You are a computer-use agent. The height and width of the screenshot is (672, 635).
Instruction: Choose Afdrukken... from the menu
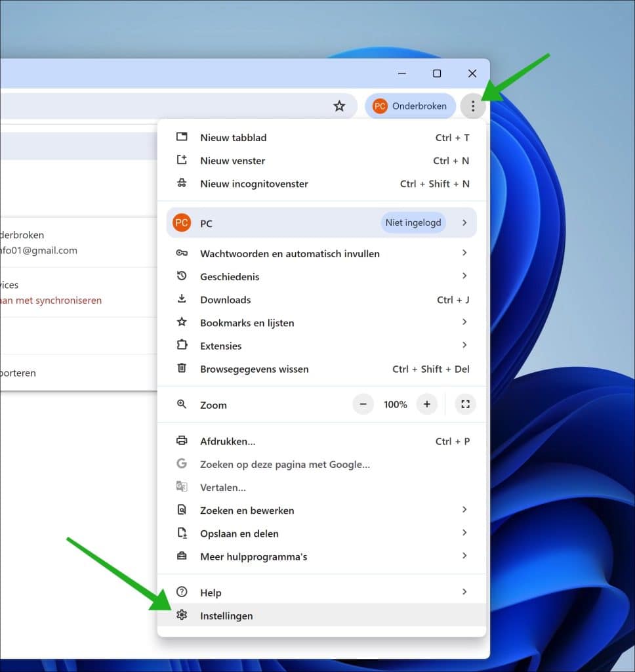[x=322, y=442]
